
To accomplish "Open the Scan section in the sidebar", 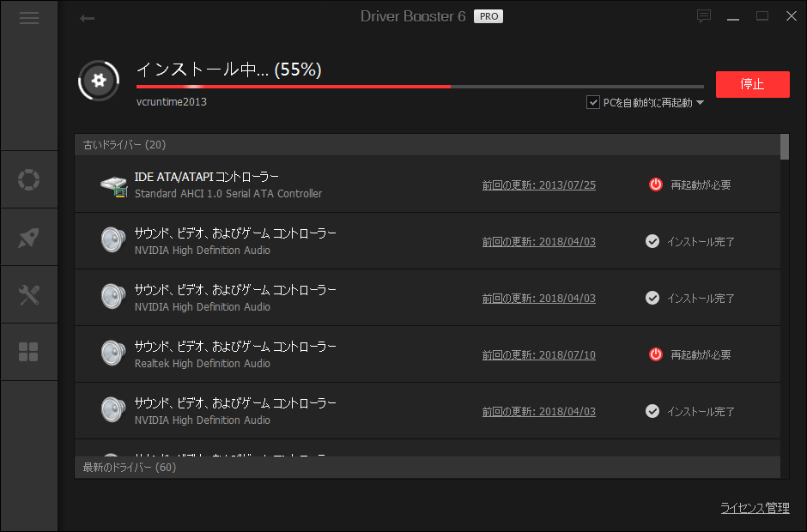I will (29, 179).
